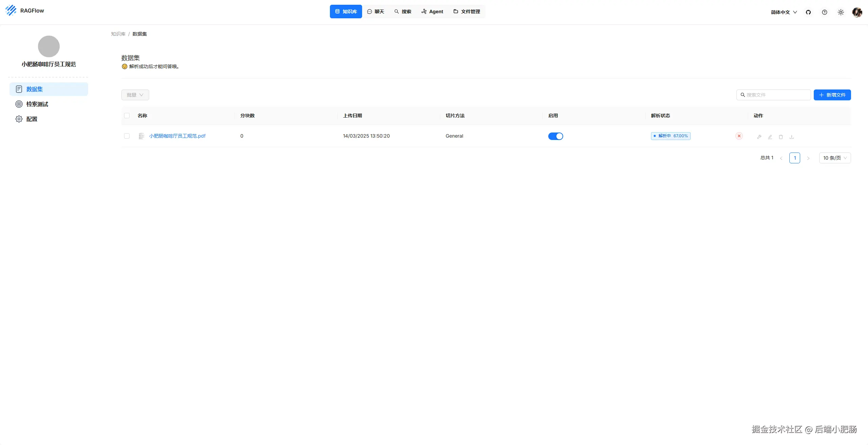The width and height of the screenshot is (868, 445).
Task: Download the PDF via the download icon
Action: (792, 137)
